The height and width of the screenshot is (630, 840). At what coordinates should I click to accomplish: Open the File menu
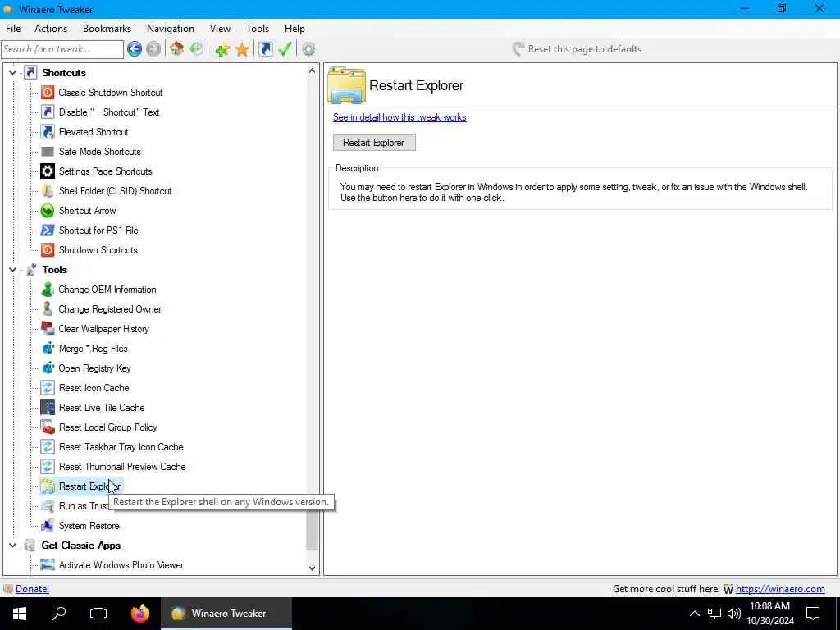[x=13, y=29]
